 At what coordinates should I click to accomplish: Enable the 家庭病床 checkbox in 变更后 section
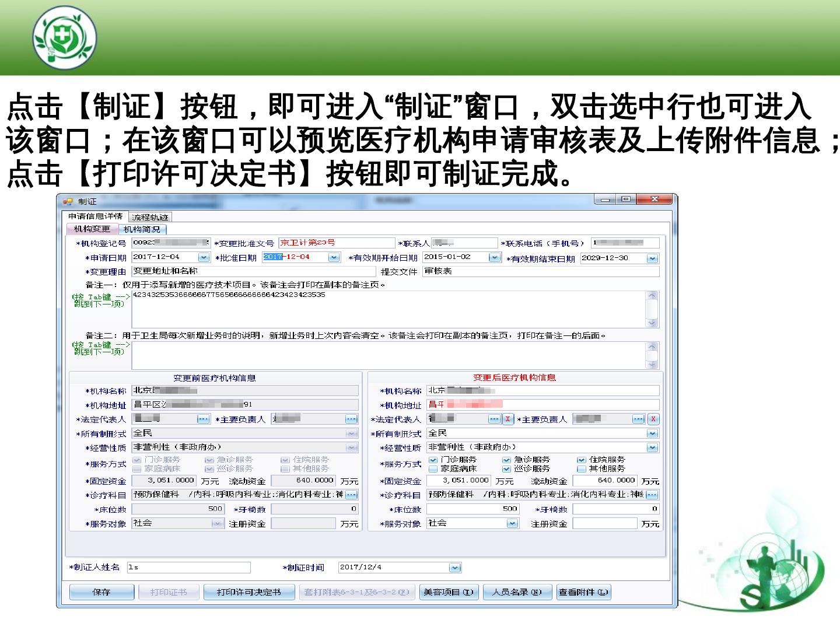[433, 469]
